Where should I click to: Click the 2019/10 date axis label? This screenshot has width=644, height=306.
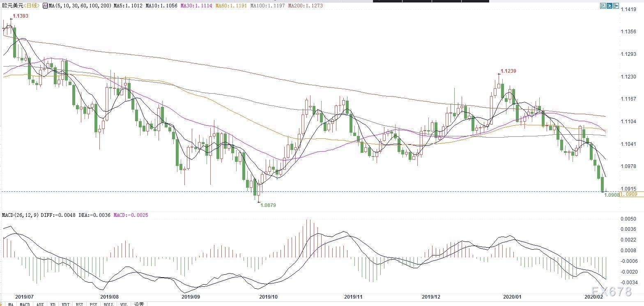pyautogui.click(x=269, y=297)
